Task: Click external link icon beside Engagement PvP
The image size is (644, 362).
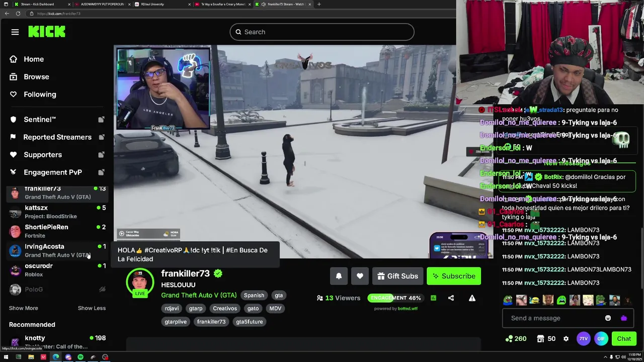Action: [101, 172]
